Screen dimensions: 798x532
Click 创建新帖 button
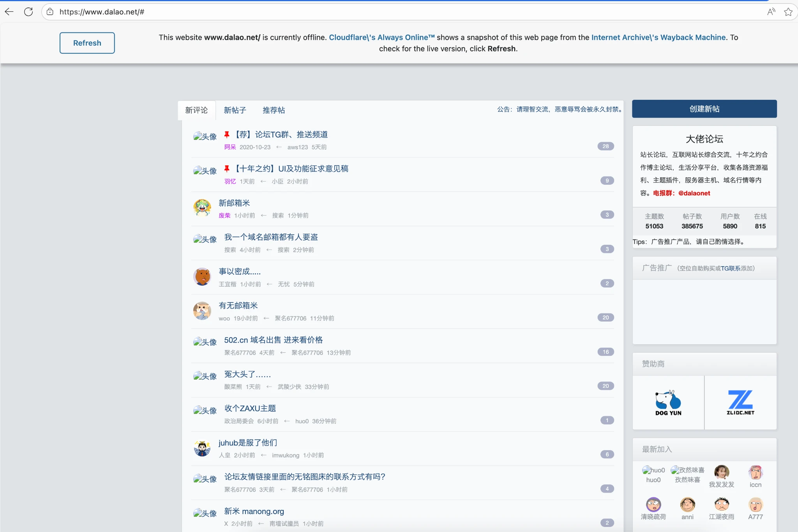[704, 109]
